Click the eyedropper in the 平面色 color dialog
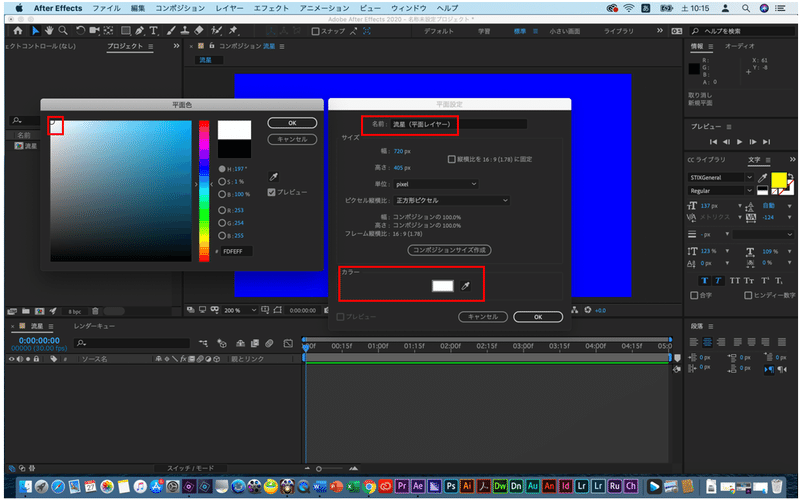Image resolution: width=800 pixels, height=499 pixels. [x=273, y=177]
